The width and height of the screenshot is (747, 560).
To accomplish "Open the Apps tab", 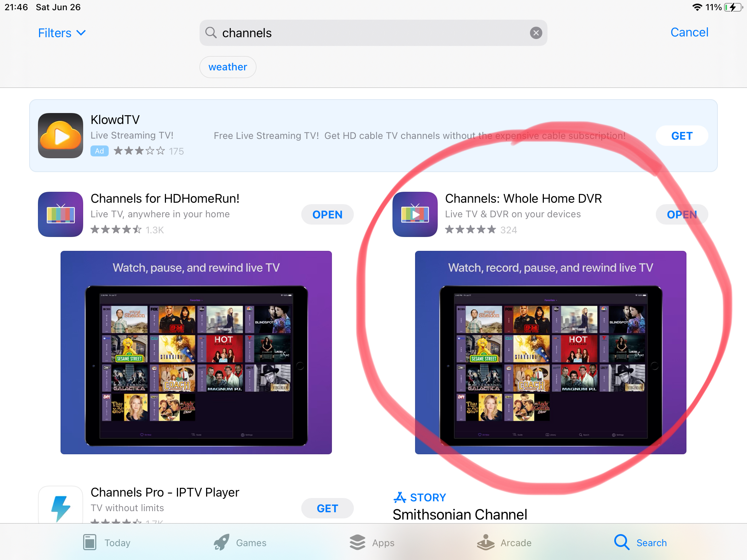I will point(372,542).
